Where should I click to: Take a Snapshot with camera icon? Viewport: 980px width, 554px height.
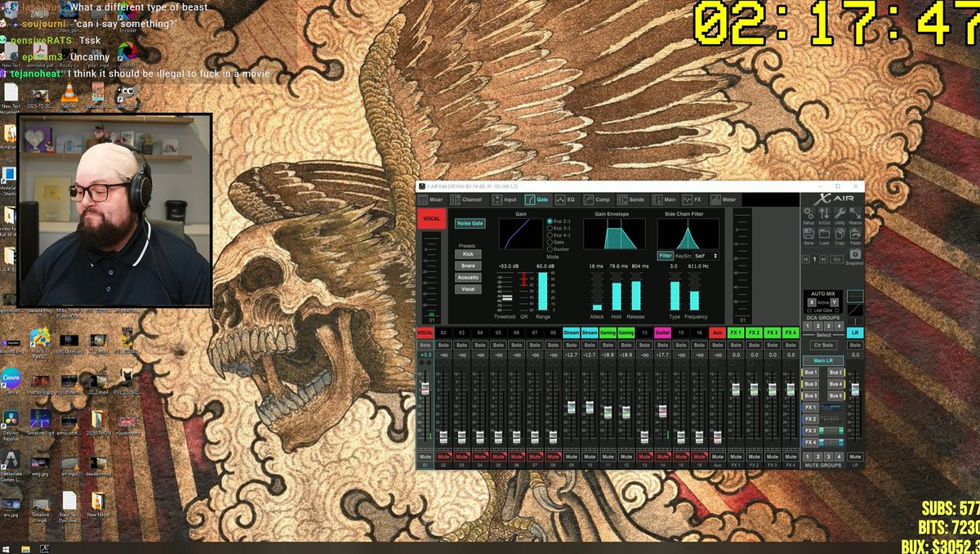(855, 257)
